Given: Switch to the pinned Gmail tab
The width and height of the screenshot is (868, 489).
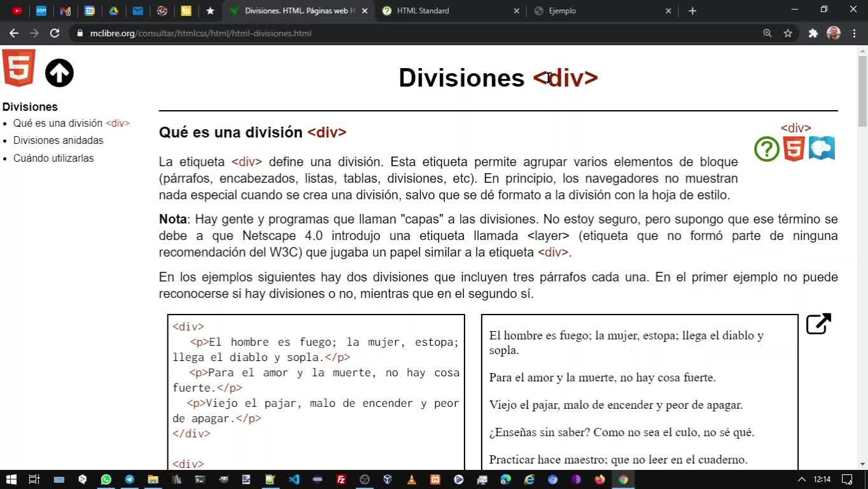Looking at the screenshot, I should (65, 11).
